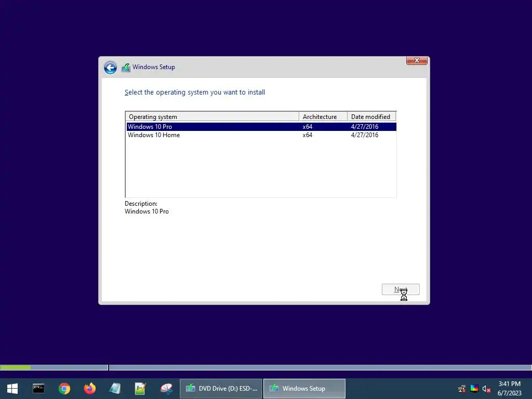The width and height of the screenshot is (532, 399).
Task: Click x64 architecture of Windows 10 Home
Action: (308, 135)
